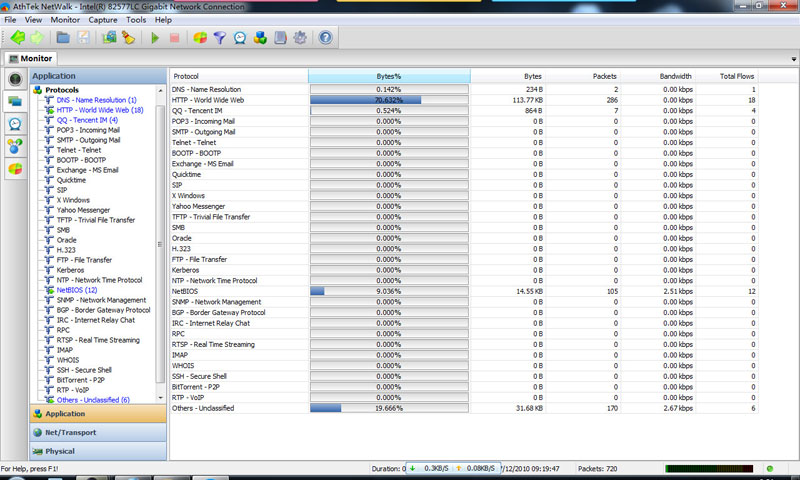Select the Protocols root tree node
Screen dimensions: 800x480
[x=68, y=90]
